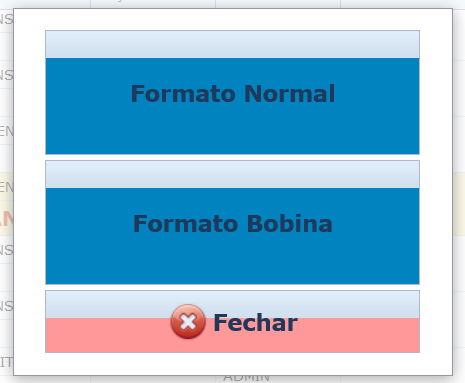Click the solid blue area below Formato Bobina text
Image resolution: width=465 pixels, height=383 pixels.
[232, 260]
